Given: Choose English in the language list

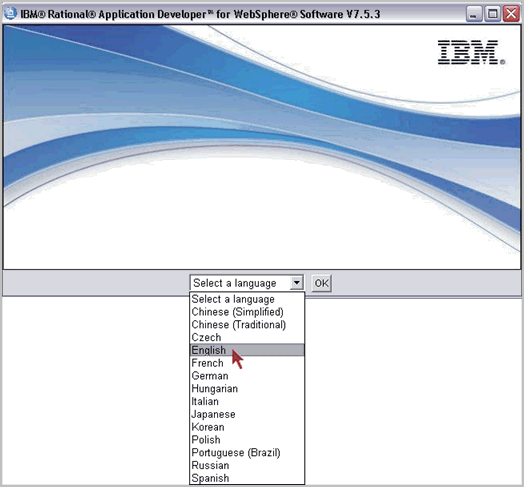Looking at the screenshot, I should pos(247,350).
